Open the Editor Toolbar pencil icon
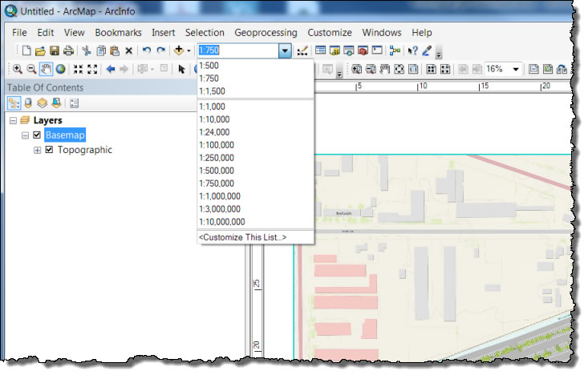Viewport: 588px width, 375px height. [302, 50]
